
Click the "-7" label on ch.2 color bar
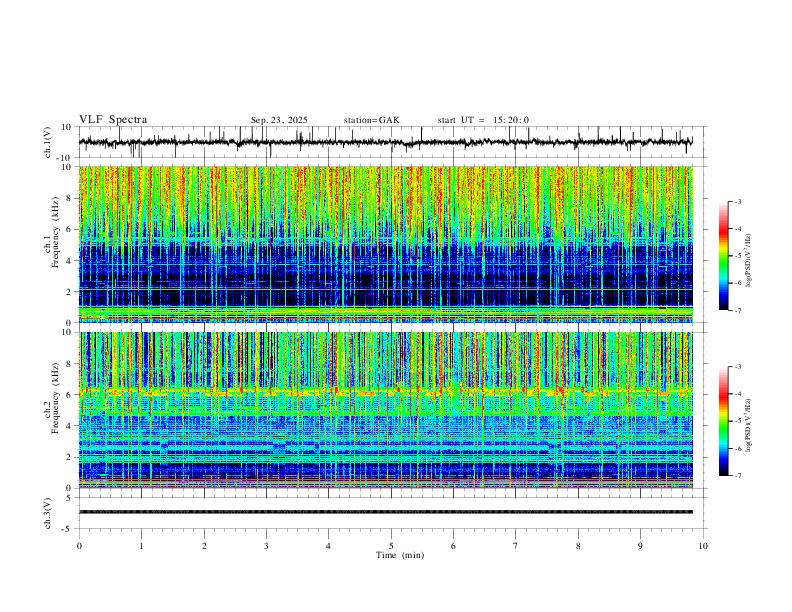[x=737, y=476]
